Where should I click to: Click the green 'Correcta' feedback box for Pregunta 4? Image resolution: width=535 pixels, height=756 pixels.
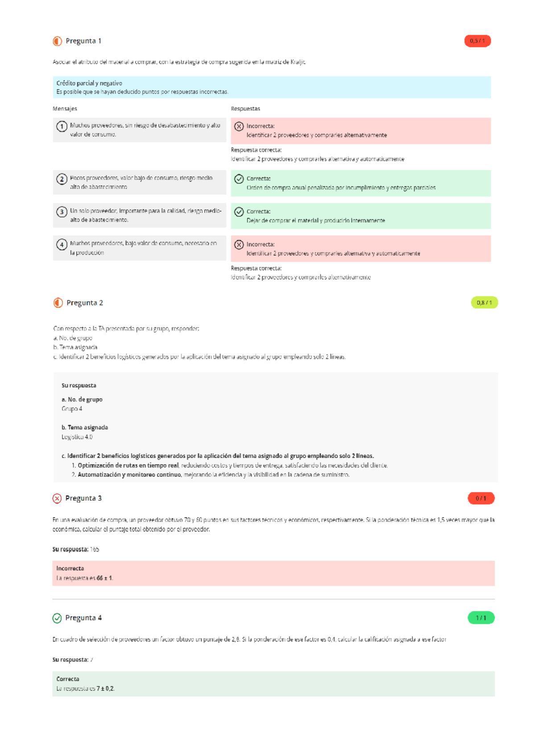[x=273, y=684]
